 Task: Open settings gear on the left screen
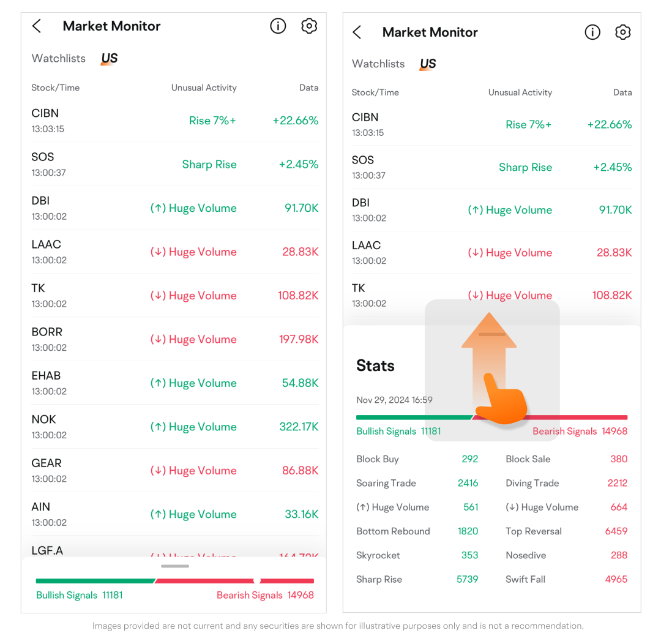[x=309, y=26]
